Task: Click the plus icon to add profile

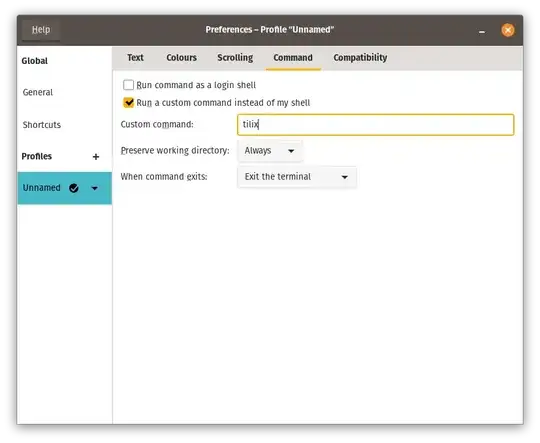Action: click(x=96, y=157)
